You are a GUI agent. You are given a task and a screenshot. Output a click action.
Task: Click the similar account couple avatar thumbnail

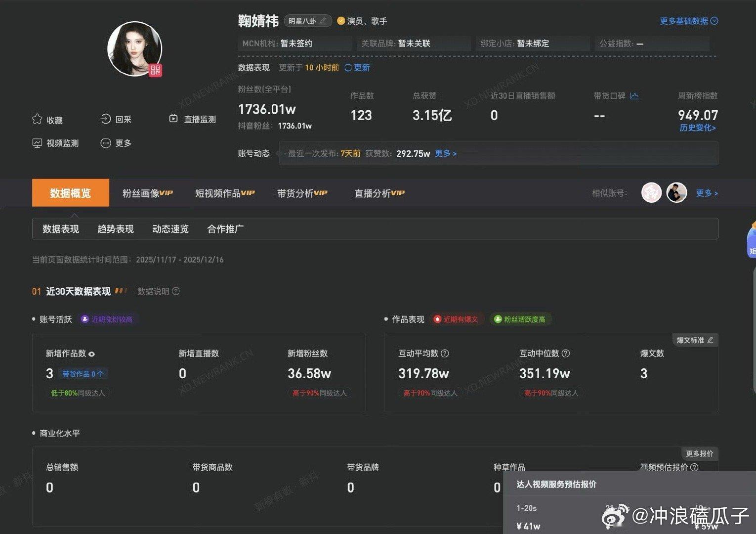coord(676,192)
